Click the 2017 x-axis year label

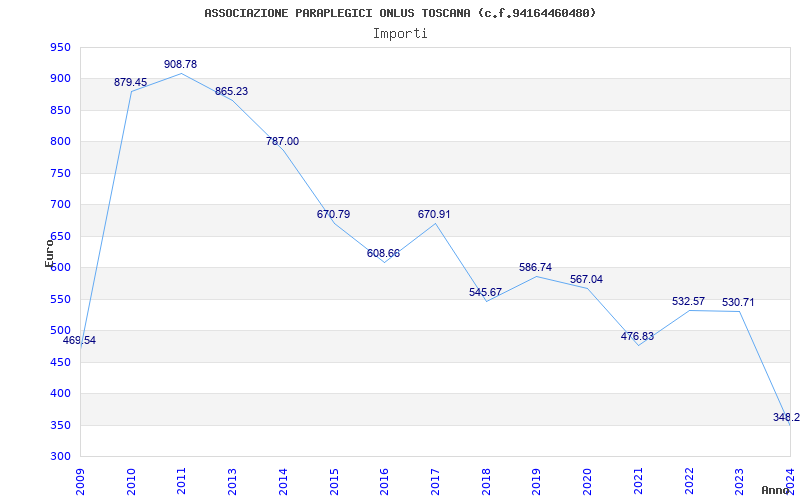click(435, 481)
